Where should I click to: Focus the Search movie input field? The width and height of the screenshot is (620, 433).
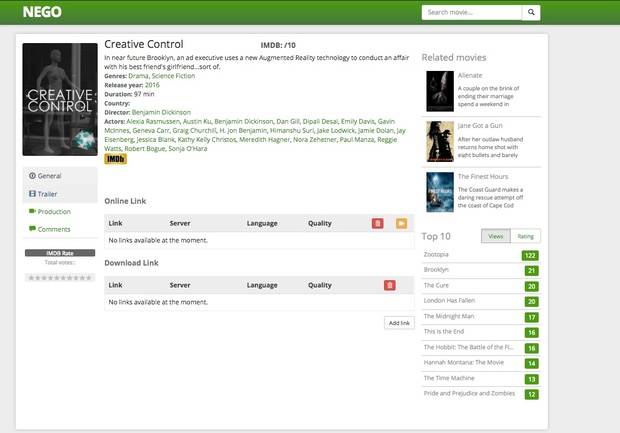(472, 12)
